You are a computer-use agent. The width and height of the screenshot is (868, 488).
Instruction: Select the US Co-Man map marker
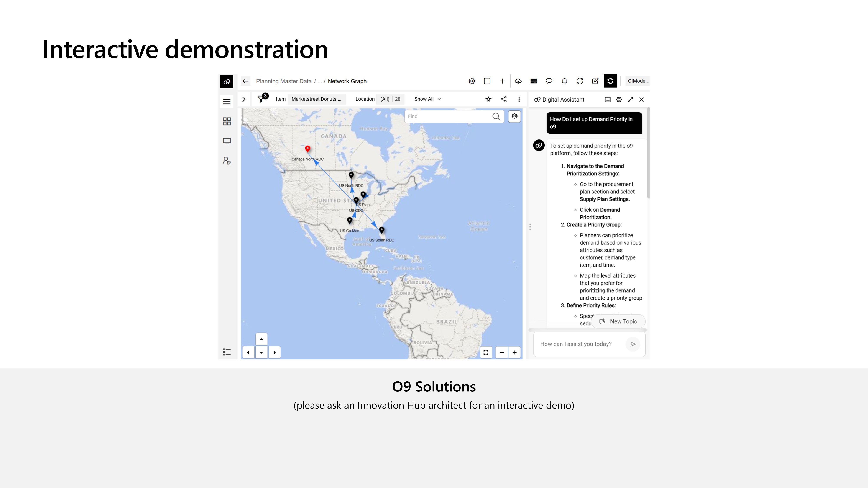(x=349, y=220)
